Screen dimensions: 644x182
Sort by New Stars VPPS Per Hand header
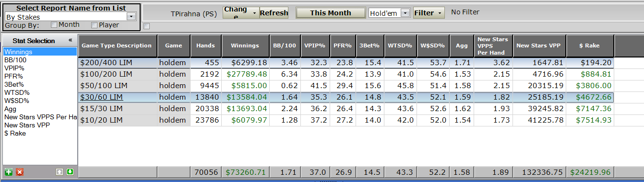493,45
